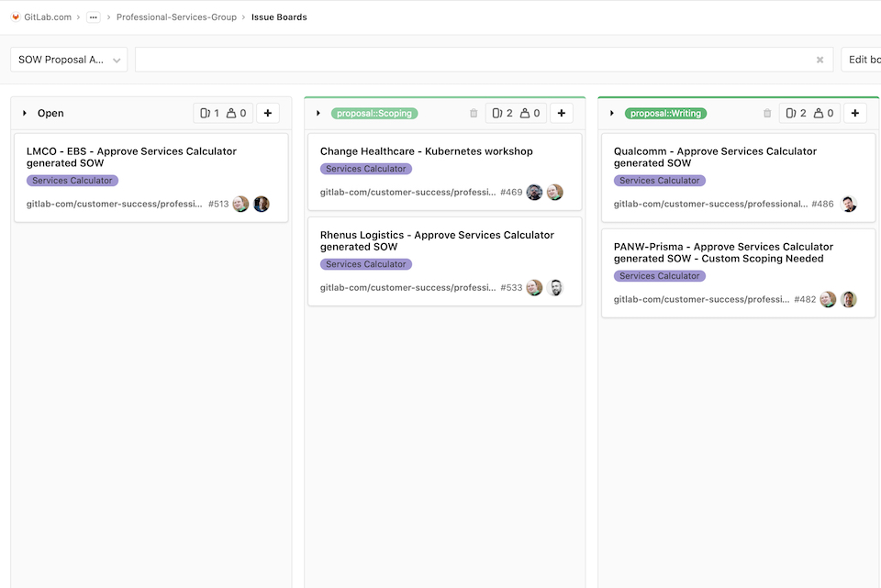Click the Open list title
Image resolution: width=881 pixels, height=588 pixels.
click(50, 113)
